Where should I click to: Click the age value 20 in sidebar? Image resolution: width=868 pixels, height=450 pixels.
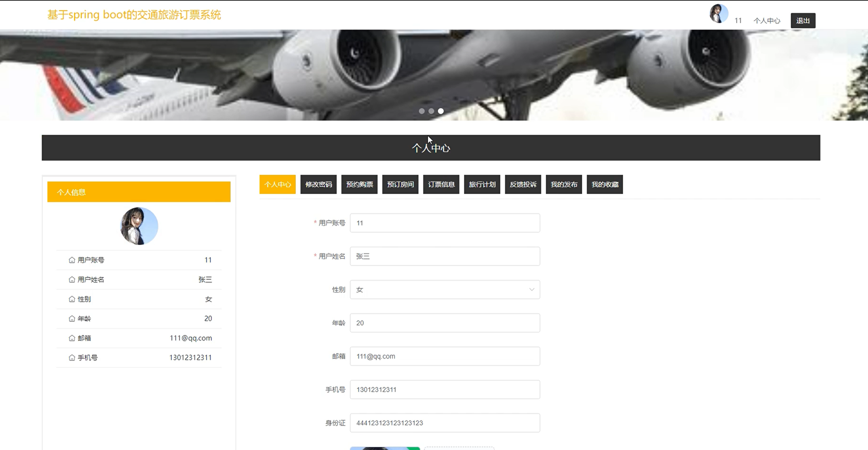click(x=208, y=319)
